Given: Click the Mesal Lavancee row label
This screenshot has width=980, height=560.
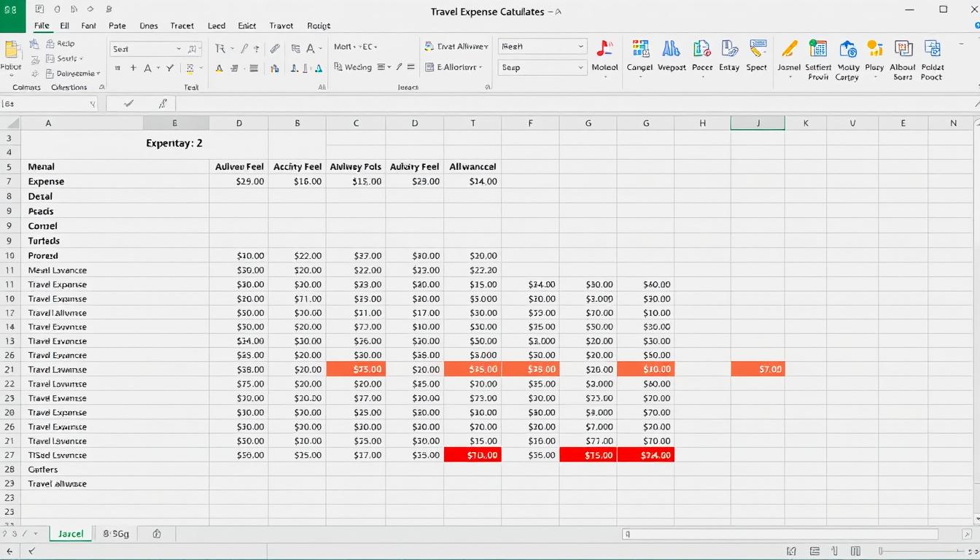Looking at the screenshot, I should (58, 270).
